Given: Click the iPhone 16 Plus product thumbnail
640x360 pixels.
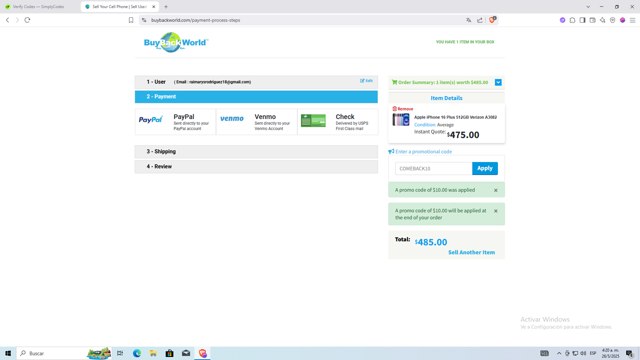Looking at the screenshot, I should click(x=401, y=120).
